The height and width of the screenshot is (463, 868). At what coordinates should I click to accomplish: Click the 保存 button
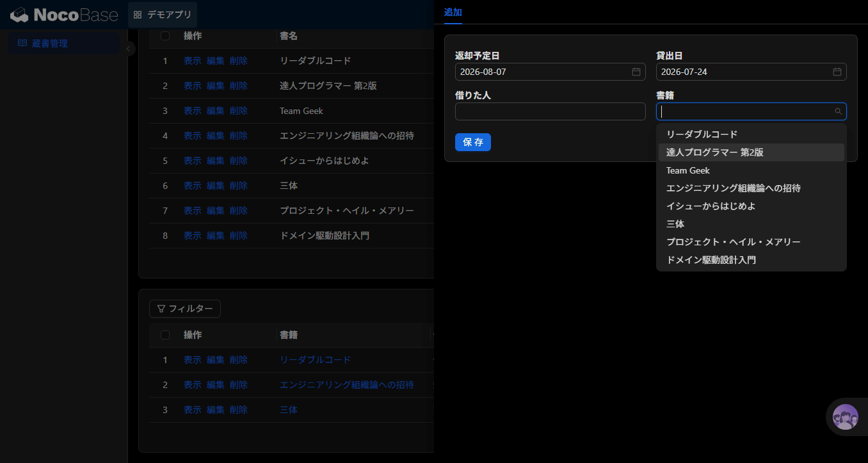pos(473,142)
